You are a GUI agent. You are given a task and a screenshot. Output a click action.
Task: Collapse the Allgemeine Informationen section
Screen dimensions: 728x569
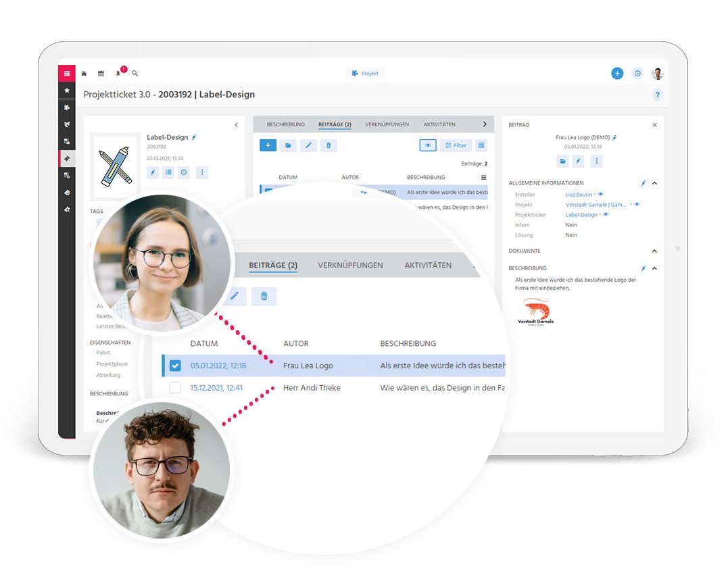[654, 183]
